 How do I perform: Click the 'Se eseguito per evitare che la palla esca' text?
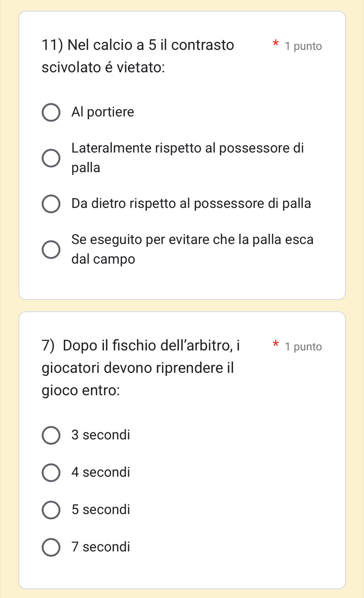[x=192, y=239]
